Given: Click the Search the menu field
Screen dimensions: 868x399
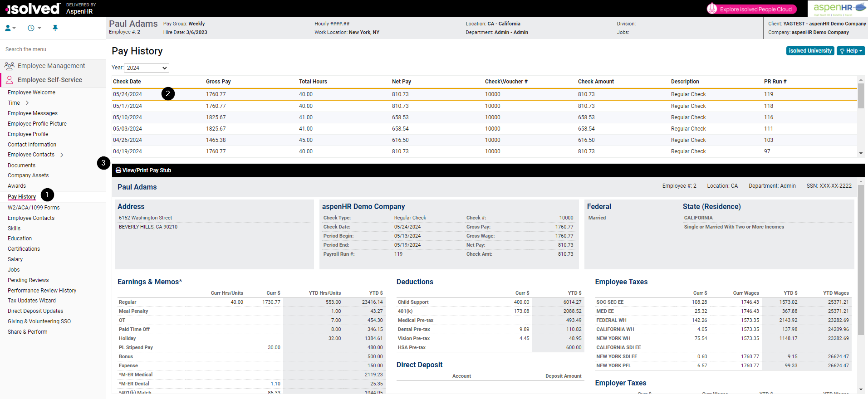Looking at the screenshot, I should pyautogui.click(x=53, y=49).
